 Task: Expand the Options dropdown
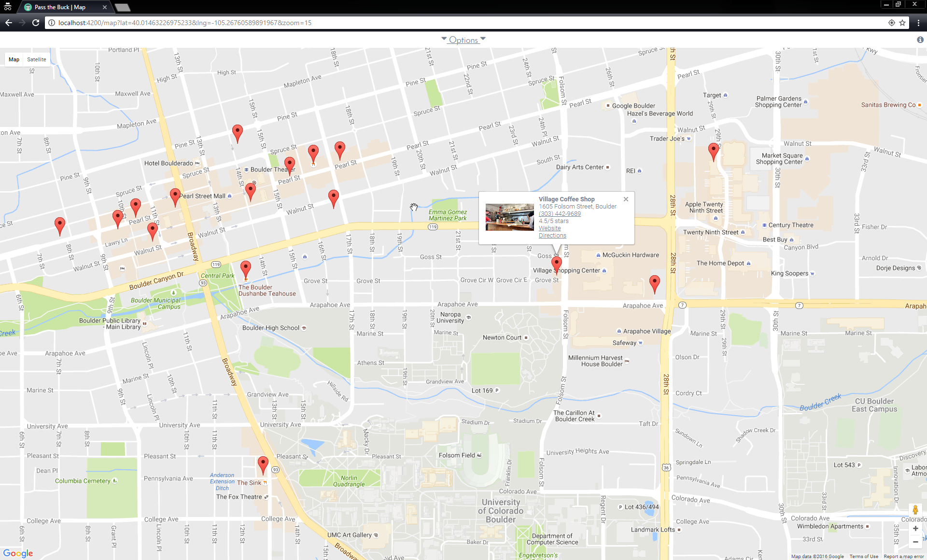point(463,40)
